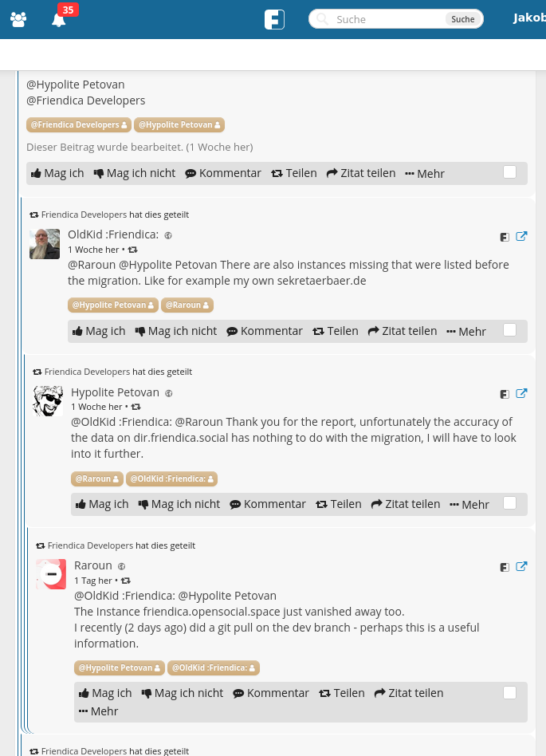This screenshot has width=546, height=756.
Task: Open the notifications bell with 35 badge
Action: click(58, 20)
